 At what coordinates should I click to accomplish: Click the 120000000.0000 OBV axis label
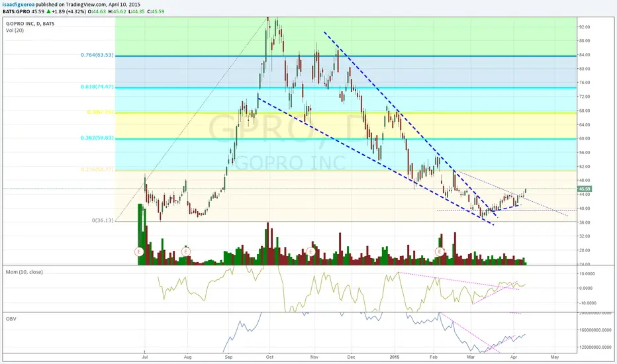click(596, 347)
